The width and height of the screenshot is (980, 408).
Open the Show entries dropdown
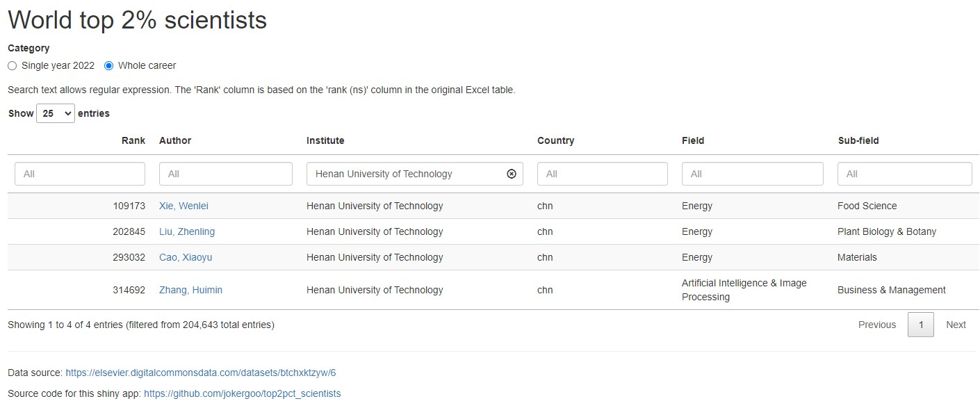coord(56,113)
